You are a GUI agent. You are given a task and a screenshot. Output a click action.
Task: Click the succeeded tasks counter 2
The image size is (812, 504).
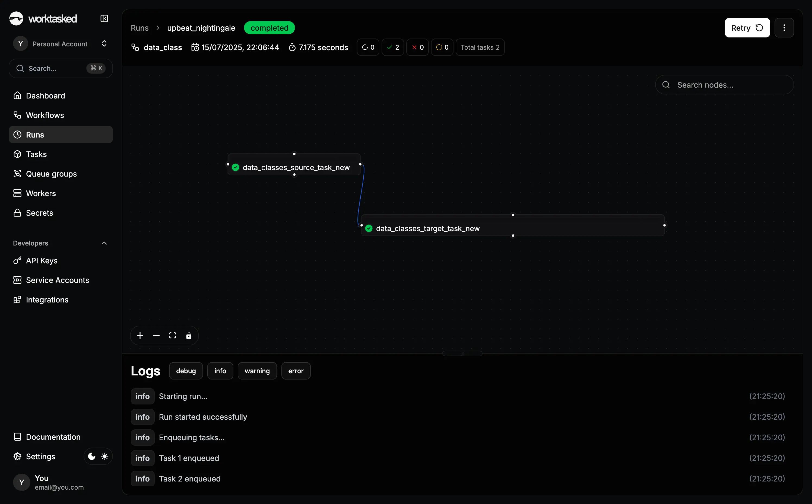(392, 47)
